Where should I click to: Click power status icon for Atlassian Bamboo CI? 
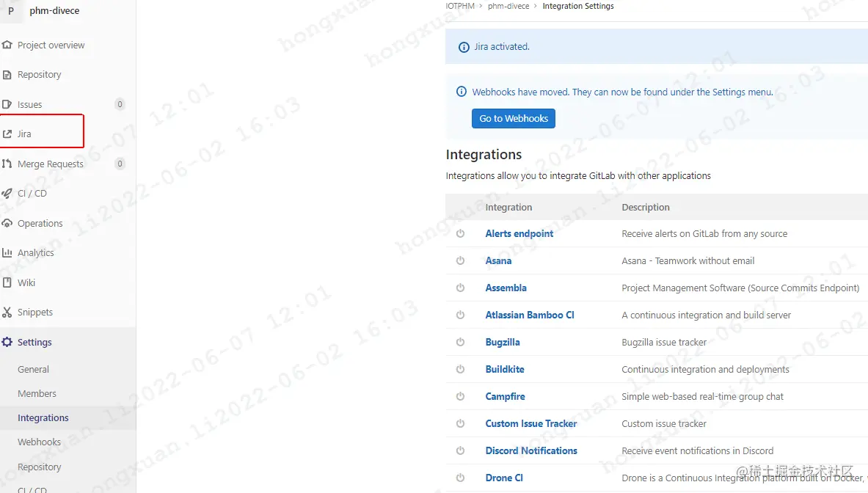[460, 315]
